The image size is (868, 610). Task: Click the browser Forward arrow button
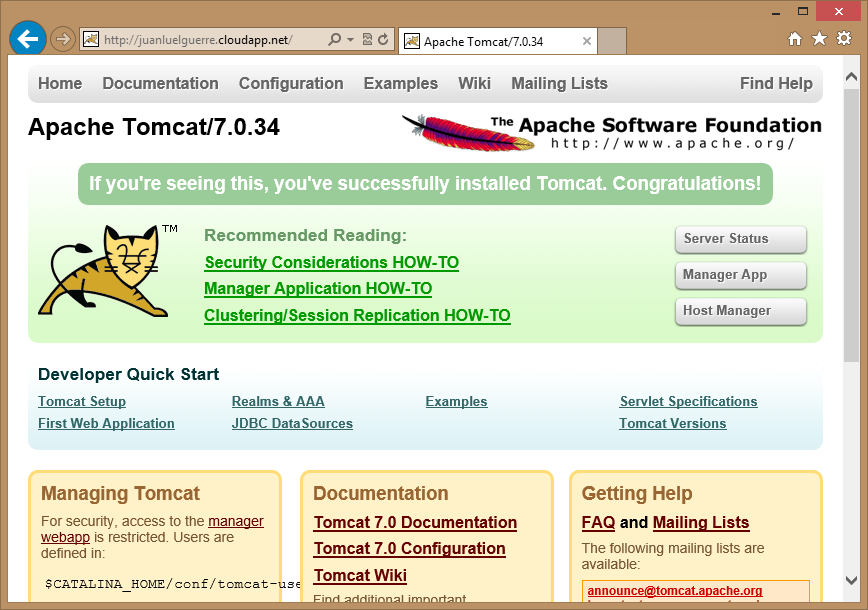click(x=62, y=40)
